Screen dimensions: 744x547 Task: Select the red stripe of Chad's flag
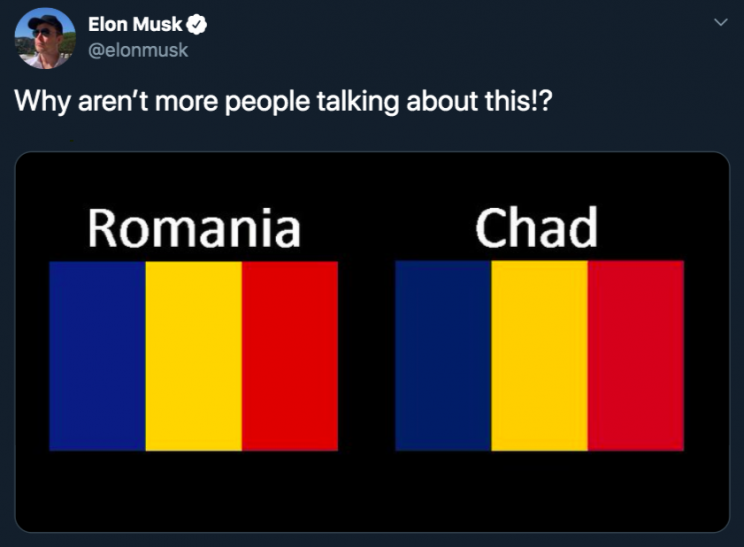tap(636, 356)
